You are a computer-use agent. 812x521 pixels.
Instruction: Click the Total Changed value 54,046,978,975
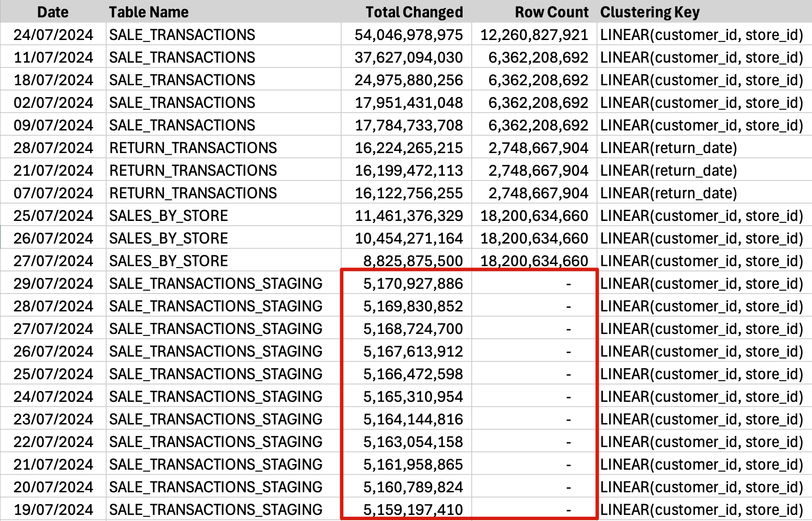click(406, 34)
